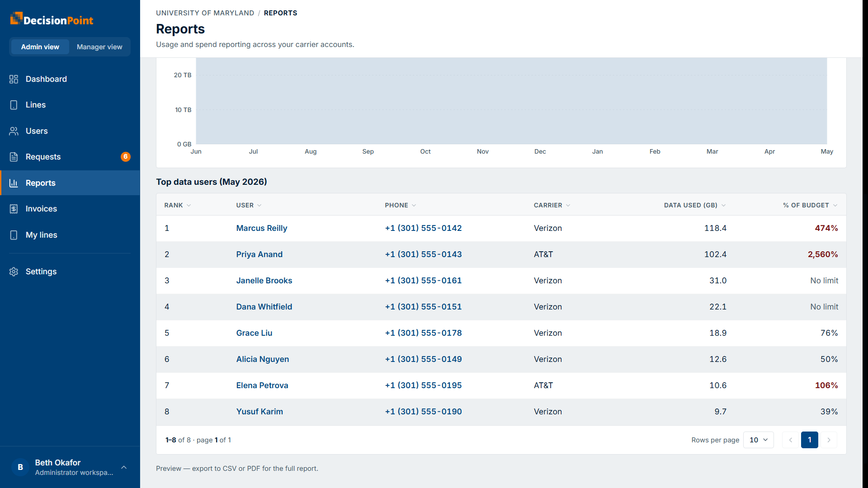Click the Lines phone icon
This screenshot has height=488, width=868.
point(14,105)
